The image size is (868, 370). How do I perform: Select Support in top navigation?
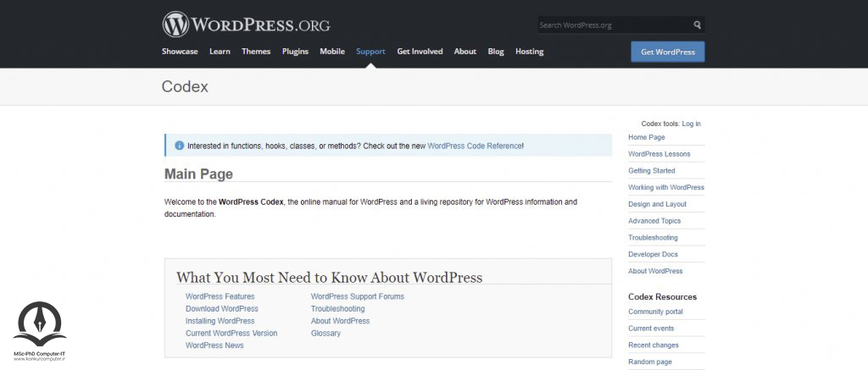pos(370,52)
